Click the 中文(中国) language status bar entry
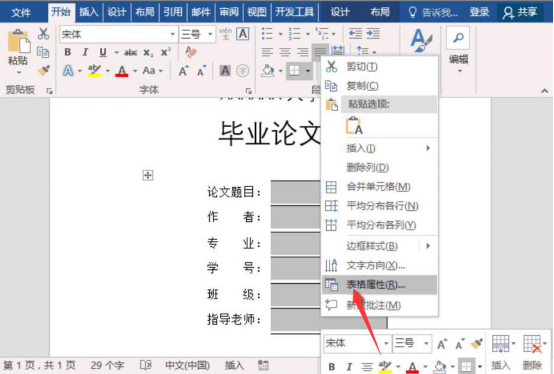Screen dimensions: 554x374 pyautogui.click(x=187, y=365)
